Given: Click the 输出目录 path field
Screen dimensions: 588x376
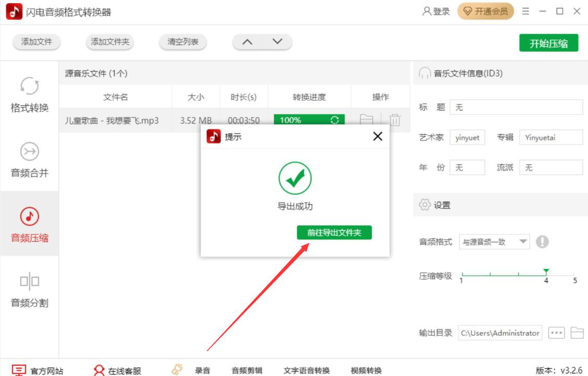Looking at the screenshot, I should coord(500,333).
